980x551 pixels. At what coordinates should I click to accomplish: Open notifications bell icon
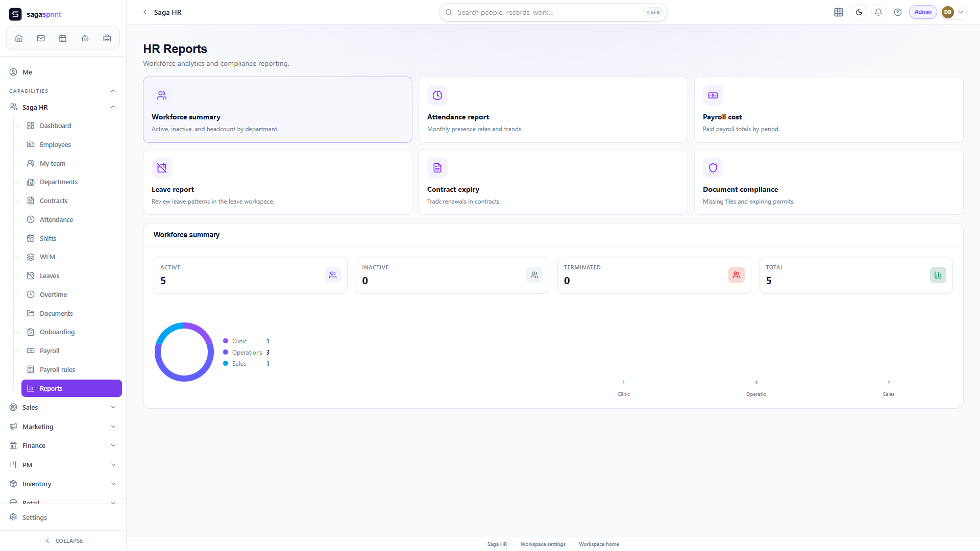878,12
